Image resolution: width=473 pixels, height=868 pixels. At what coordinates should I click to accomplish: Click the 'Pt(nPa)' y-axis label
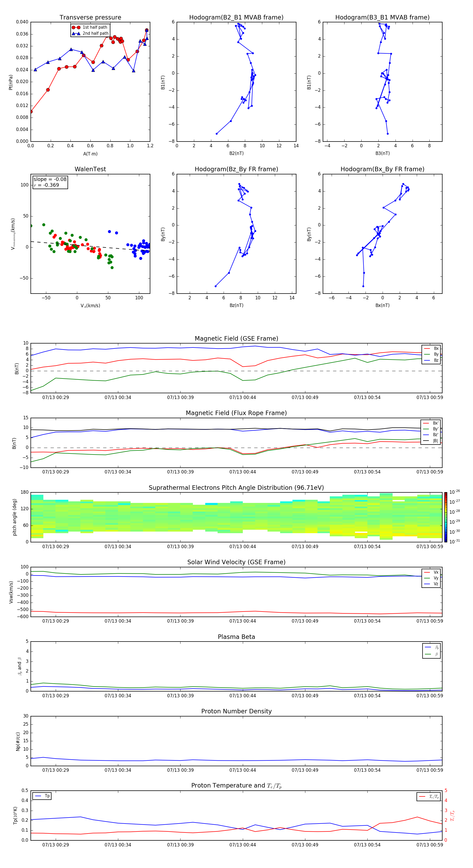pyautogui.click(x=11, y=82)
